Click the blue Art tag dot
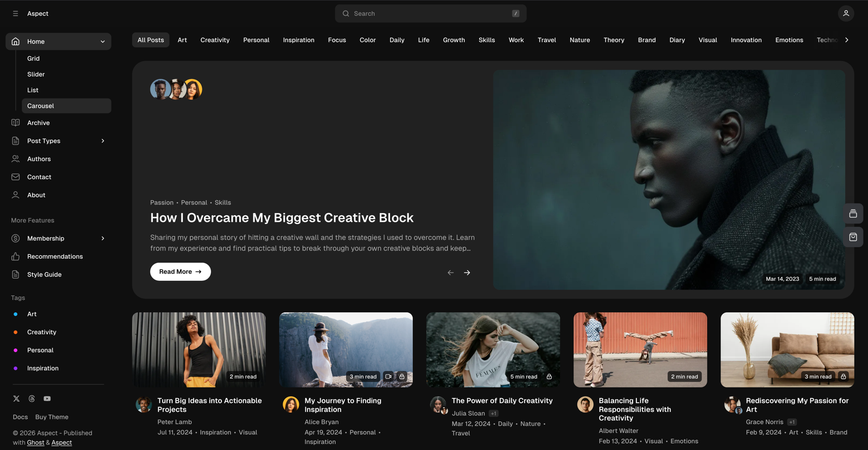The image size is (868, 450). (15, 314)
